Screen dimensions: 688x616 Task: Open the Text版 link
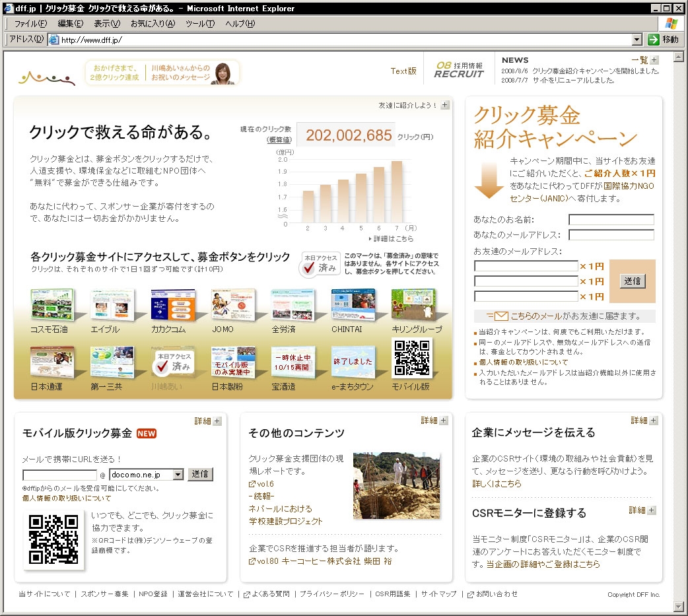[x=403, y=71]
